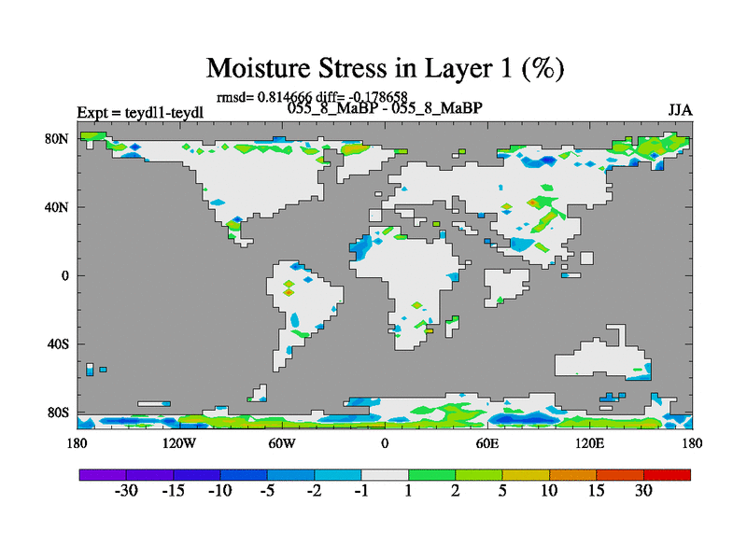Pick the blue swatch between -10 and -5

click(244, 474)
